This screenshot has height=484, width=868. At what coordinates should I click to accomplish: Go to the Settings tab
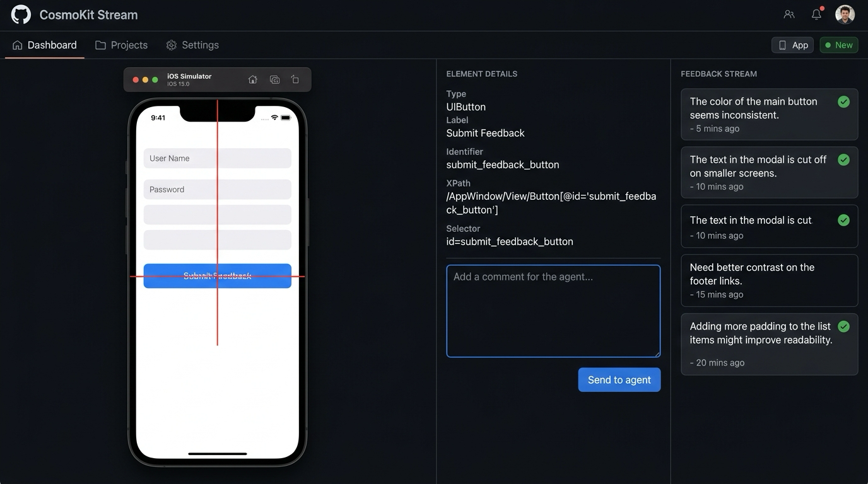pos(192,45)
